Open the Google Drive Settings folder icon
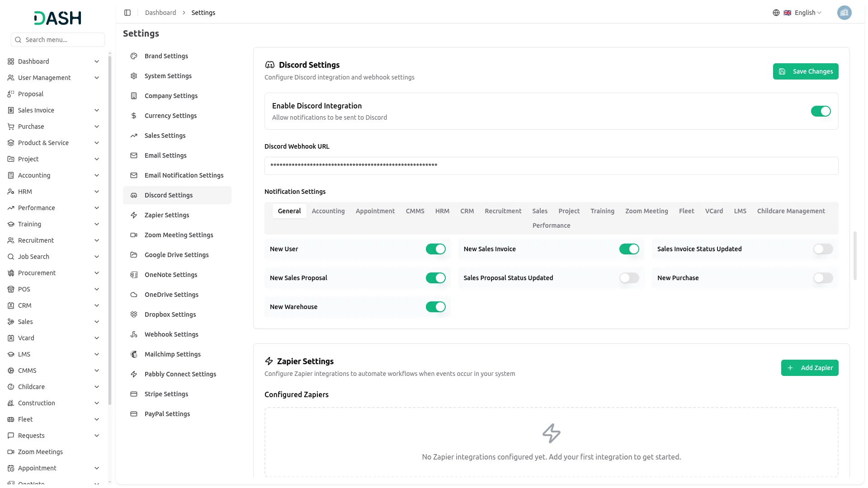Viewport: 868px width, 488px height. [x=134, y=255]
